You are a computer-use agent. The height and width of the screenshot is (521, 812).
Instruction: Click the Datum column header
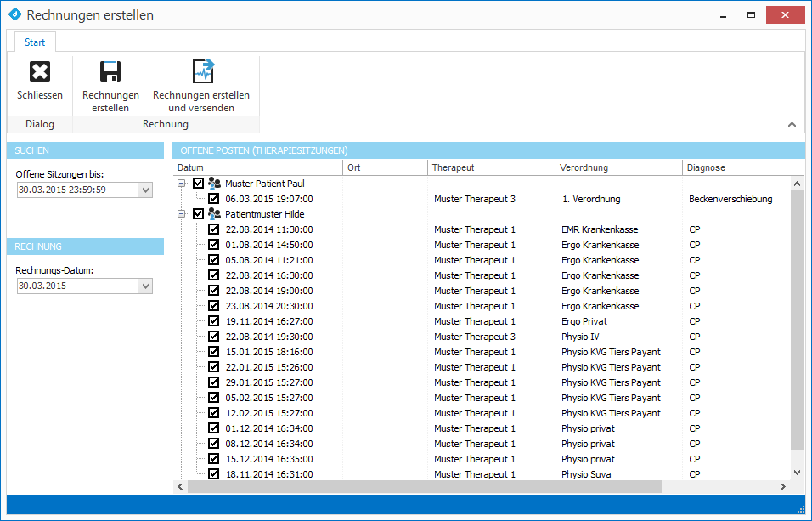coord(257,167)
